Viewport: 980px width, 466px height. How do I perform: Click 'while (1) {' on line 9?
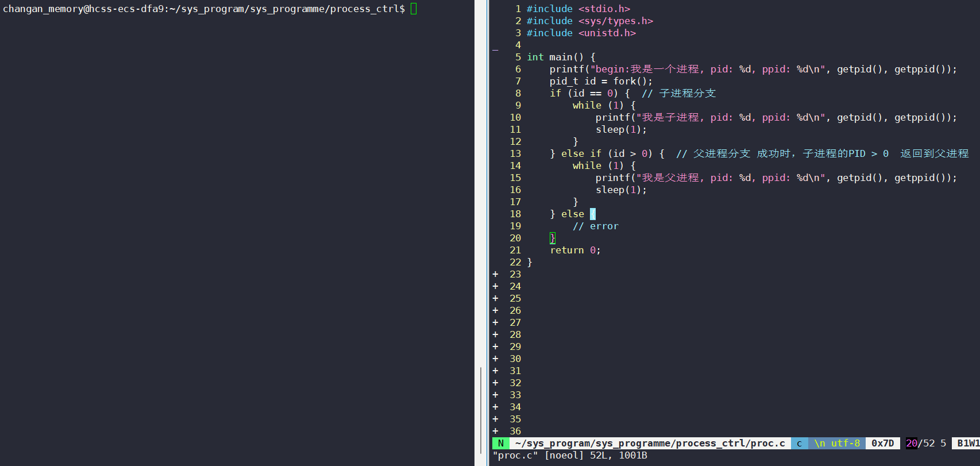(604, 105)
